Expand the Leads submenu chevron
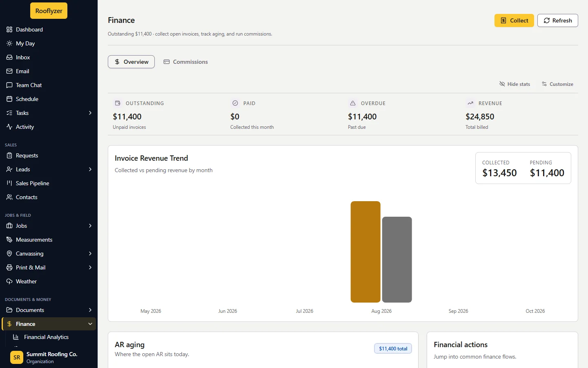The image size is (588, 368). point(90,169)
